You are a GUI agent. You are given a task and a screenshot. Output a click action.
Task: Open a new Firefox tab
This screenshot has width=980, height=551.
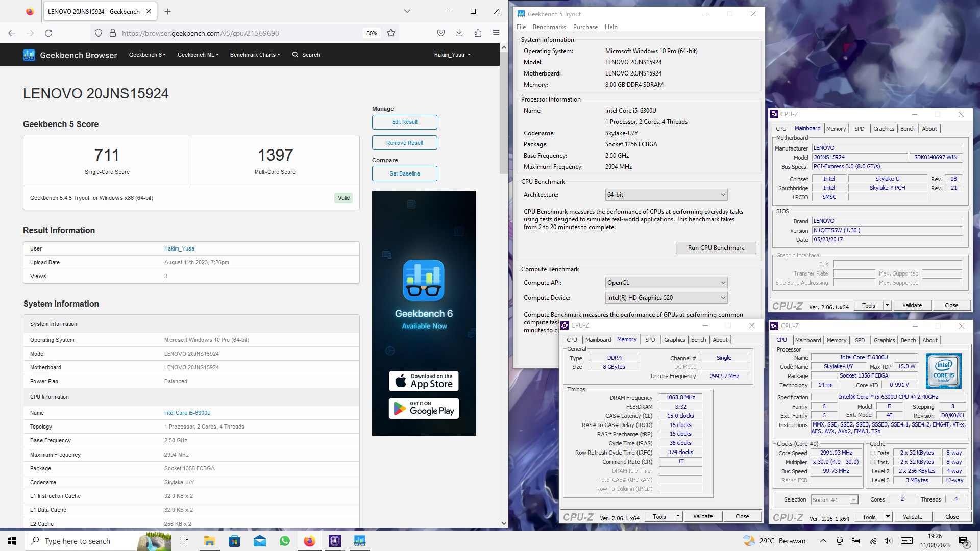pyautogui.click(x=168, y=11)
